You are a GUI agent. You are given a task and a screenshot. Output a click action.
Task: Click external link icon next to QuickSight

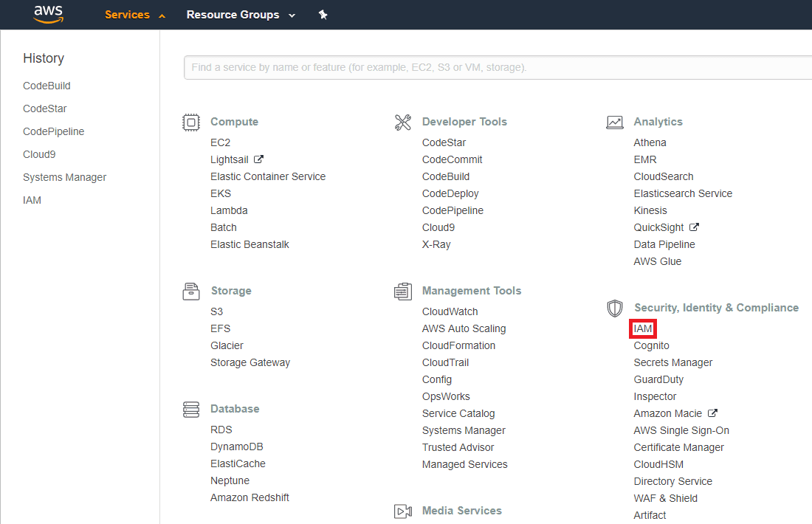pos(694,227)
